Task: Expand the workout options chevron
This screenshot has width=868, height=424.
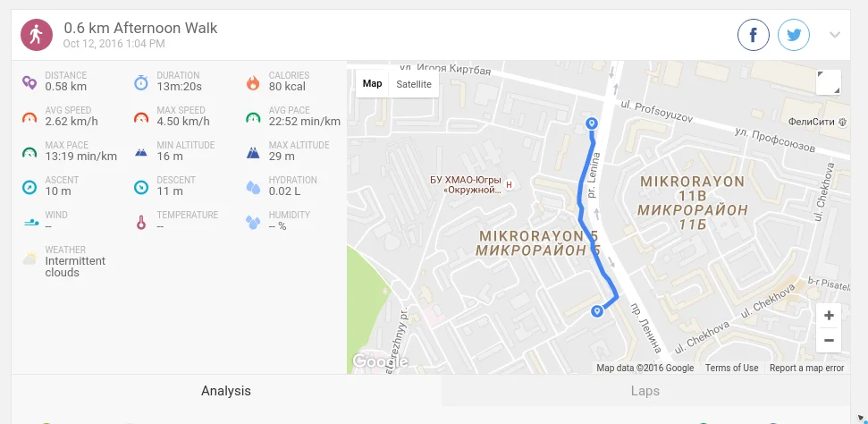Action: pyautogui.click(x=835, y=35)
